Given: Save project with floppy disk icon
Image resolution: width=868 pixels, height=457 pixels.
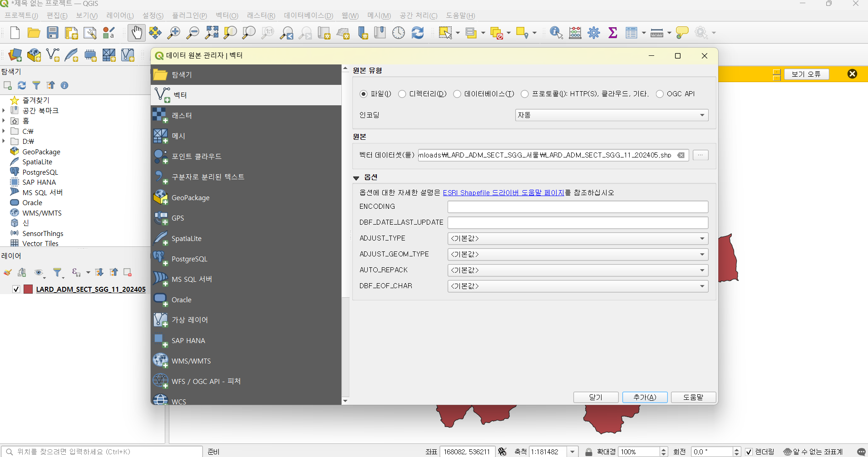Looking at the screenshot, I should [53, 33].
